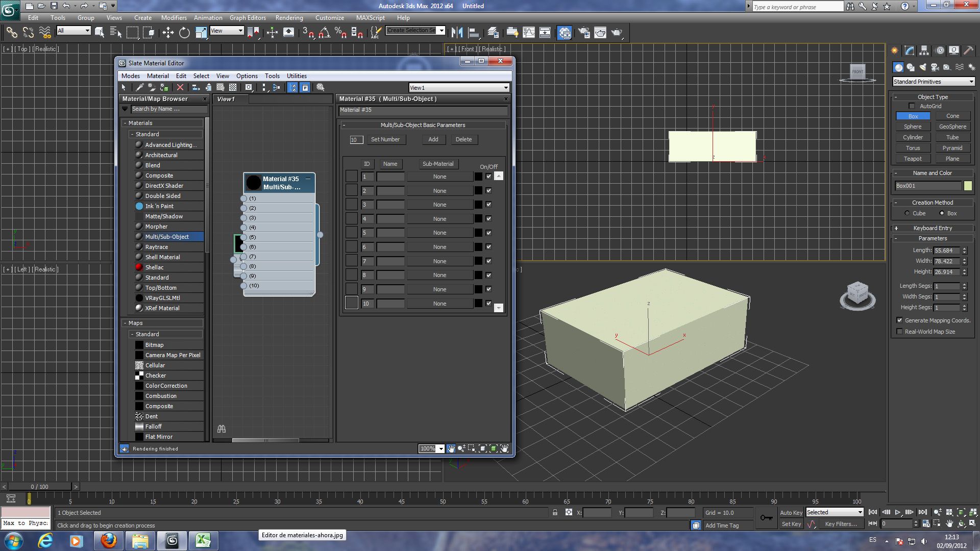Screen dimensions: 980x551
Task: Uncheck Generate Mapping Coords
Action: 899,320
